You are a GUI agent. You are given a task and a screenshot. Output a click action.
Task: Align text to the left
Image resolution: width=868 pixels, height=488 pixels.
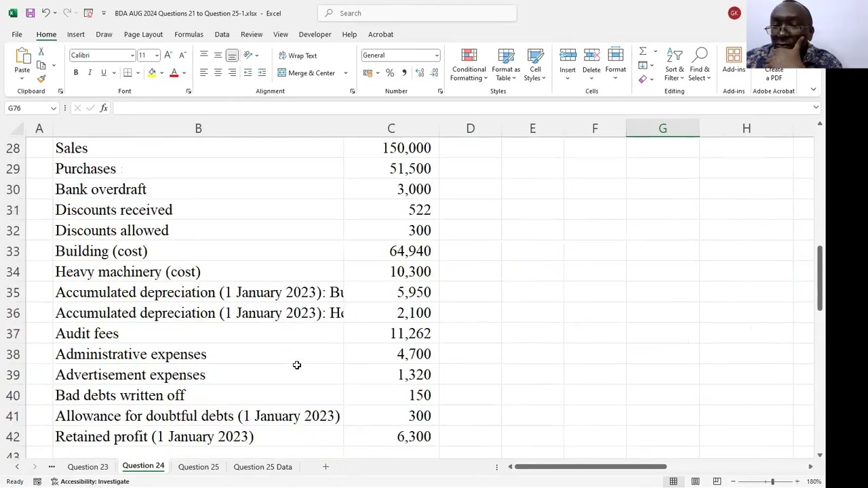[x=203, y=73]
